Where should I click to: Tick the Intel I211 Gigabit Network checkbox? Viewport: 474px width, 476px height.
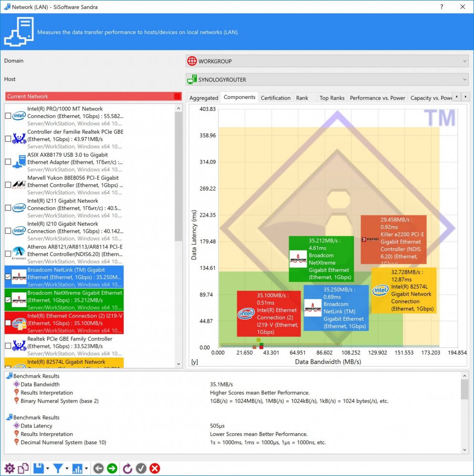pyautogui.click(x=8, y=208)
